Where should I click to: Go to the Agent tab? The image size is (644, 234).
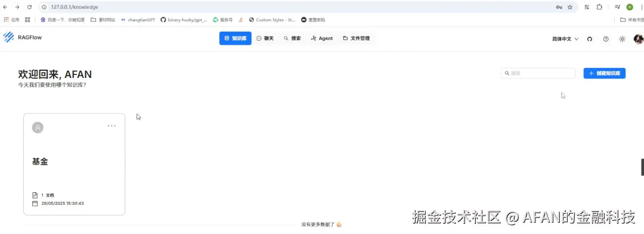click(322, 38)
